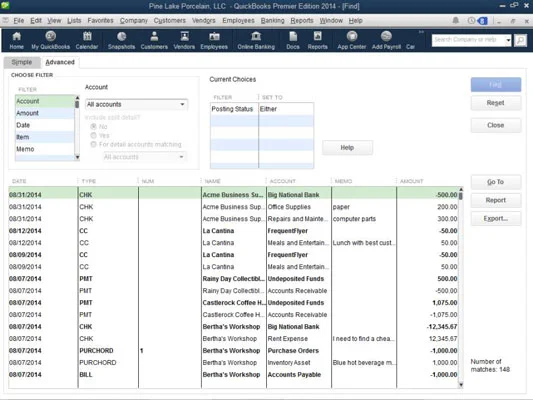533x400 pixels.
Task: Open the Window menu
Action: tap(331, 21)
